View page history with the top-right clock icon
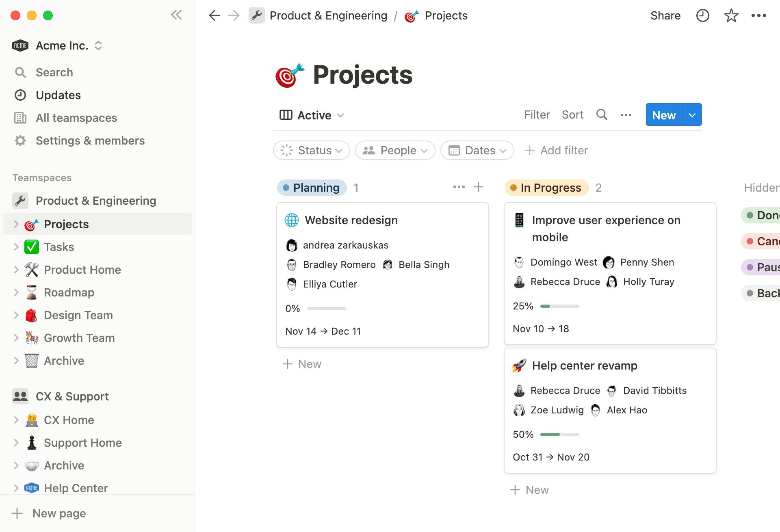 pos(702,15)
